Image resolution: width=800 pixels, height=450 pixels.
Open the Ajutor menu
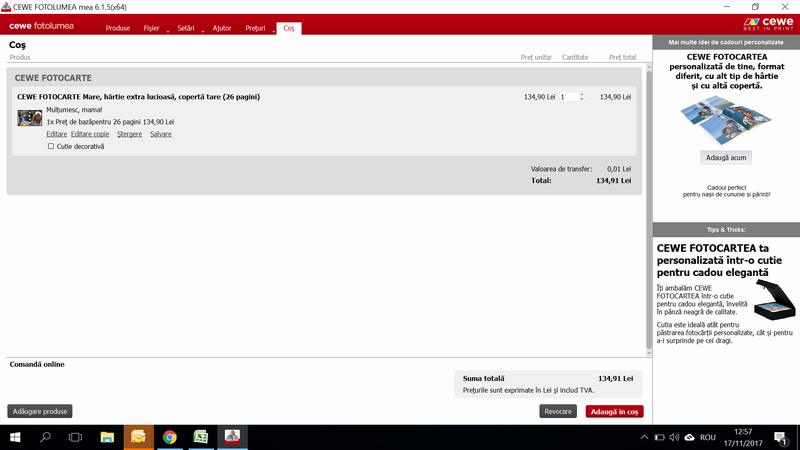(x=222, y=28)
